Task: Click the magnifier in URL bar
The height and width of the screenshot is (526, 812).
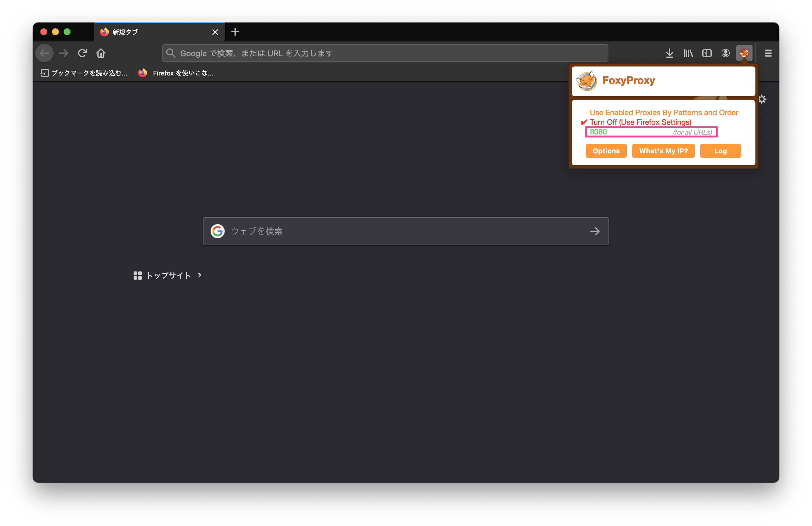Action: coord(171,53)
